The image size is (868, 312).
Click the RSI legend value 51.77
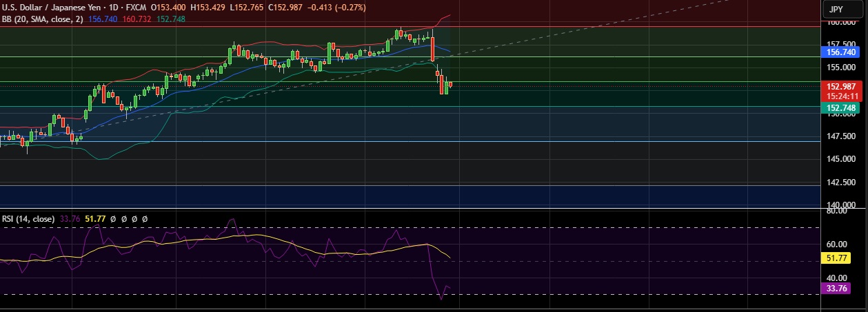tap(95, 219)
